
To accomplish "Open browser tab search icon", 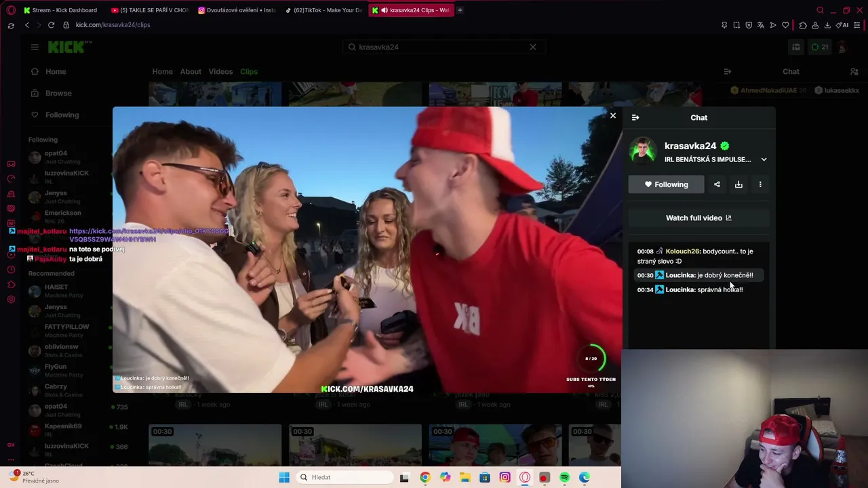I will (x=821, y=10).
